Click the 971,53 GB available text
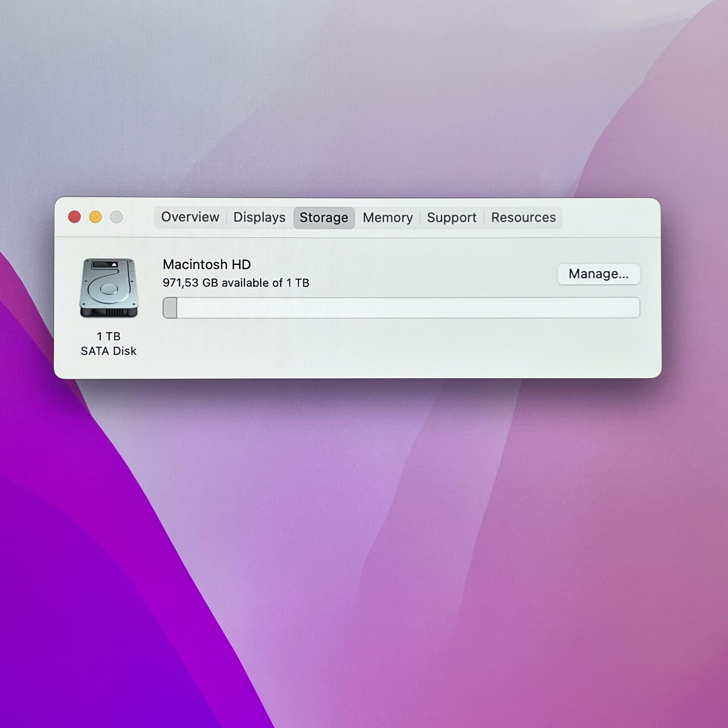728x728 pixels. pos(236,283)
